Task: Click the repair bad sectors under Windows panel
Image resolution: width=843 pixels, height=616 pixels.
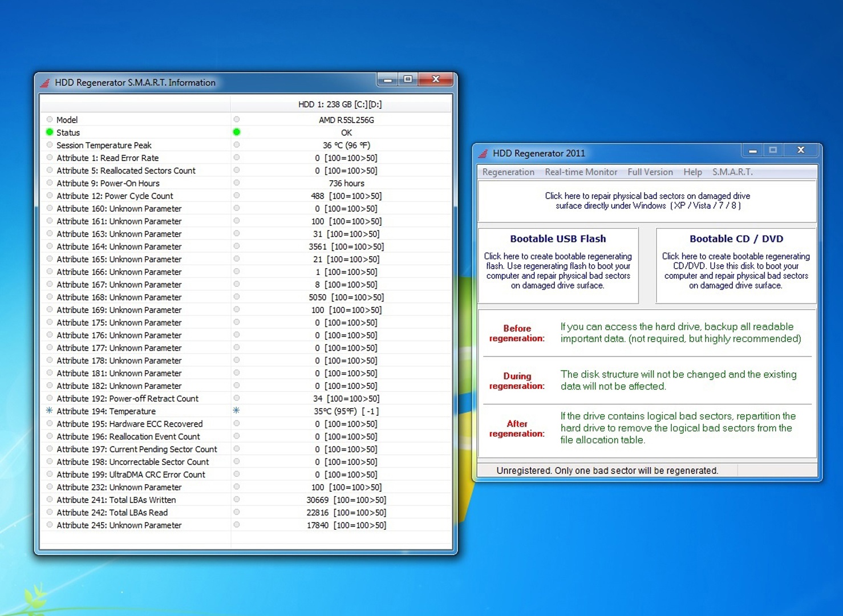Action: (647, 201)
